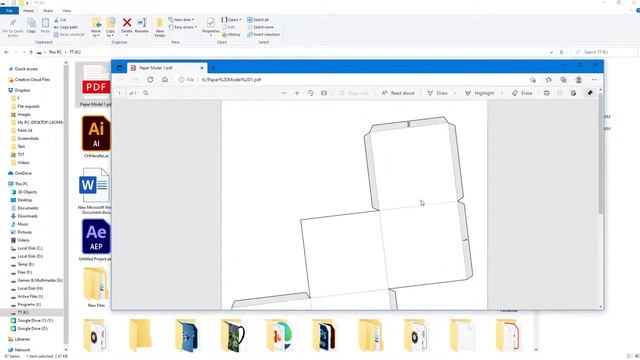
Task: Click the Explorer refresh button
Action: (562, 52)
